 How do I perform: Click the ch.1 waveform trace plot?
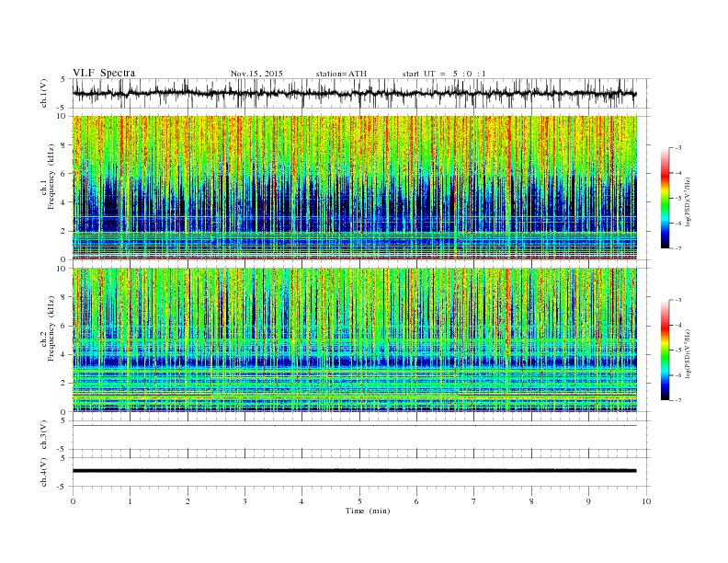[354, 94]
